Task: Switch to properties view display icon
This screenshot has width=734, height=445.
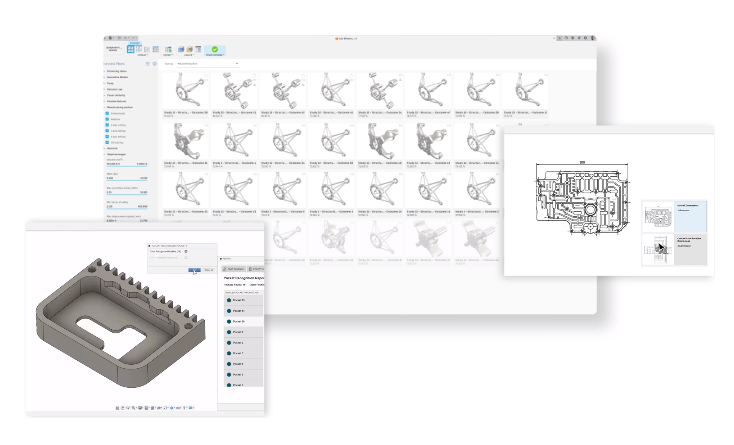Action: [139, 49]
